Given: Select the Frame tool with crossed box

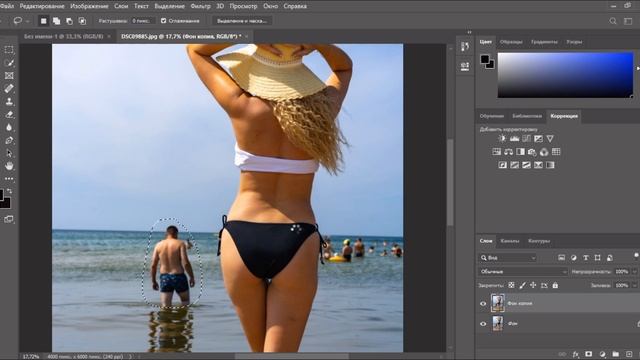Looking at the screenshot, I should click(x=9, y=76).
